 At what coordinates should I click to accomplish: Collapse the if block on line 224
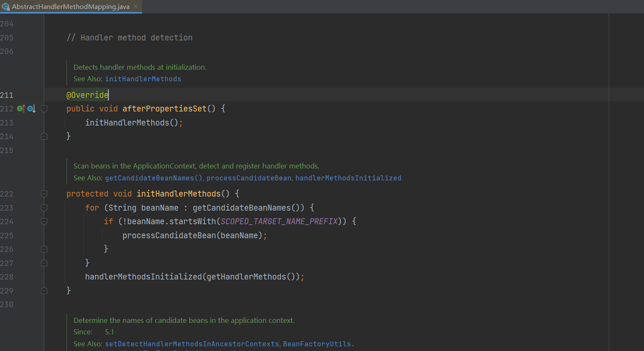coord(44,221)
